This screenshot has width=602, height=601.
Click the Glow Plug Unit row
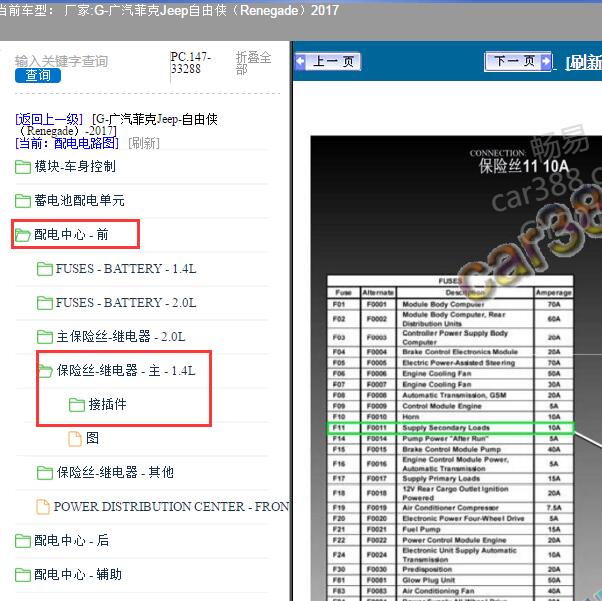450,580
